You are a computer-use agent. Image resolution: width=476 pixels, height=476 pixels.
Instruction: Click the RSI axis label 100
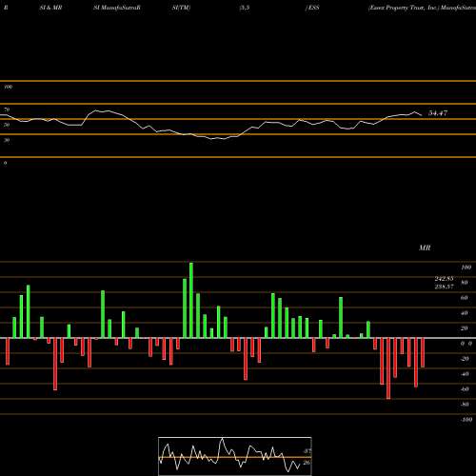click(9, 87)
